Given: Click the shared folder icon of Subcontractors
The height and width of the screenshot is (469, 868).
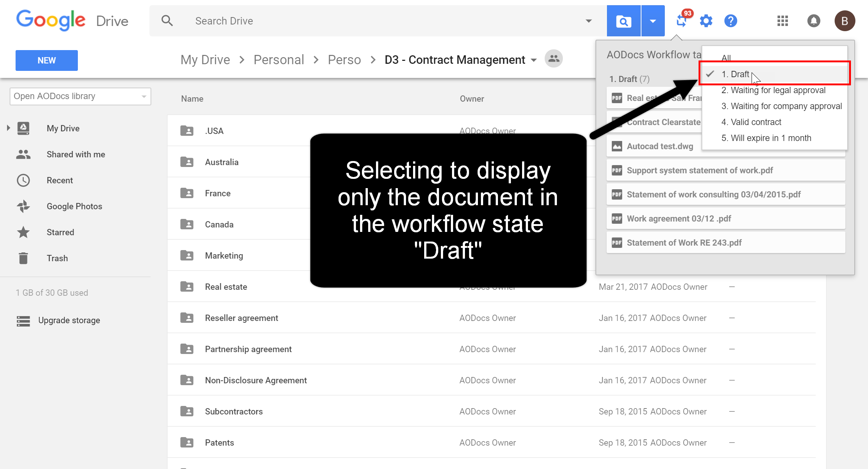Looking at the screenshot, I should coord(187,411).
